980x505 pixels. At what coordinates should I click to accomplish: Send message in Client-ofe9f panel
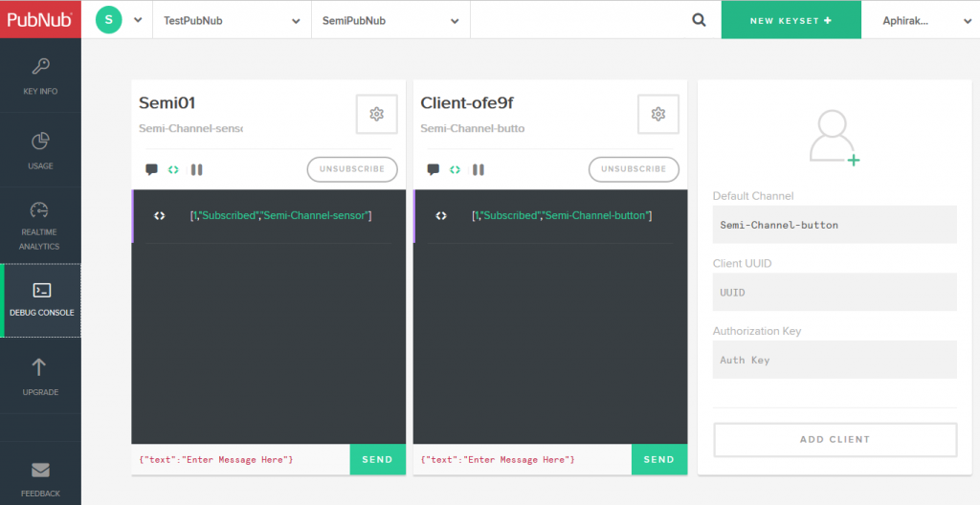click(x=658, y=459)
